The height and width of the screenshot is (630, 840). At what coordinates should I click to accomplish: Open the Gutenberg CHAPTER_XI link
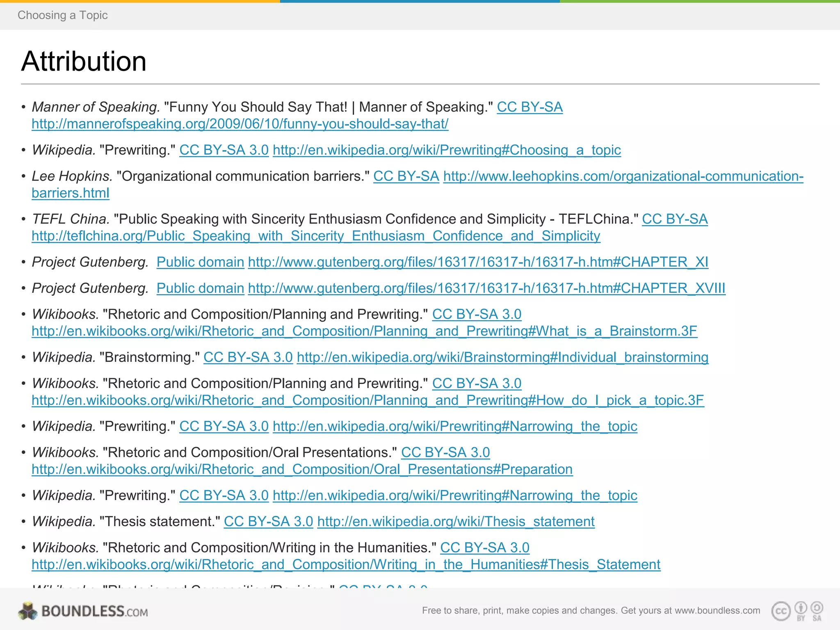tap(478, 262)
